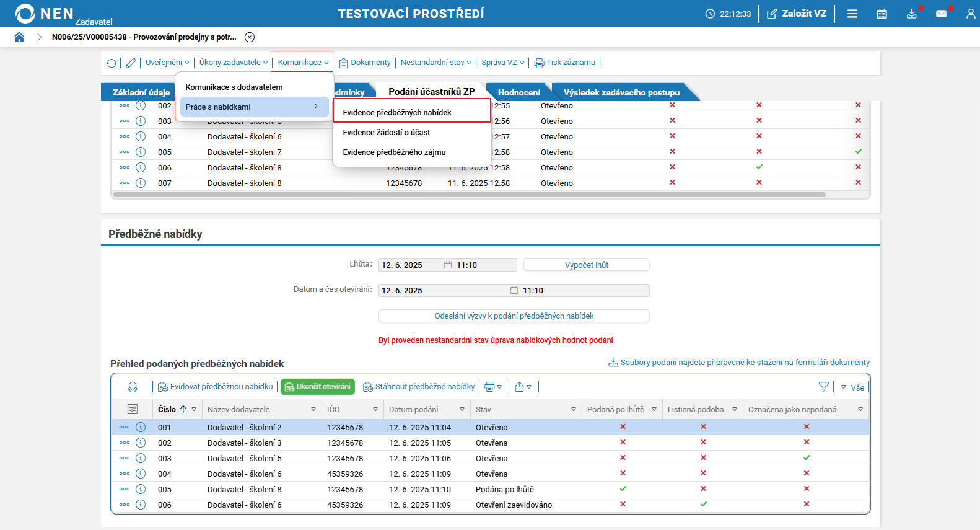980x530 pixels.
Task: Click the column settings icon in table header
Action: click(133, 409)
